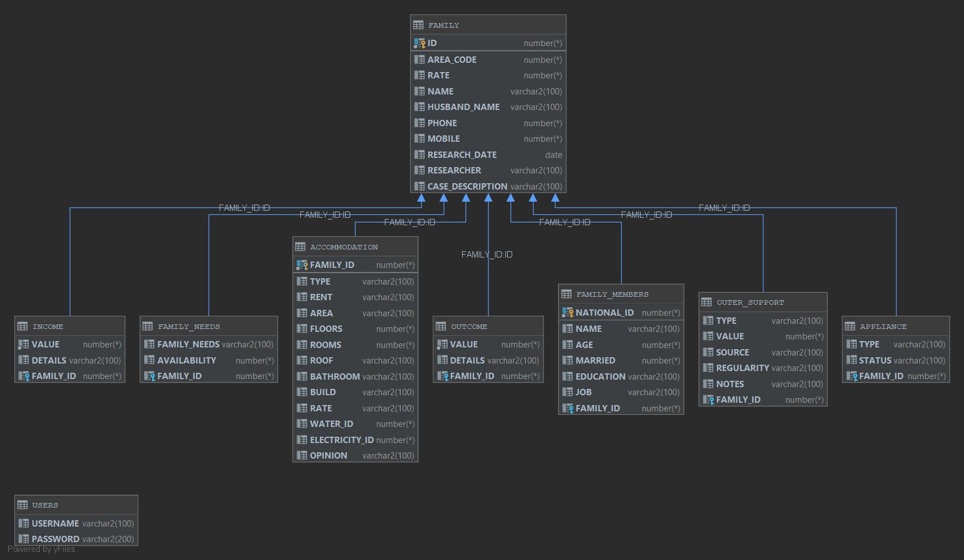Click the APPLIANCE table icon
964x560 pixels.
850,326
